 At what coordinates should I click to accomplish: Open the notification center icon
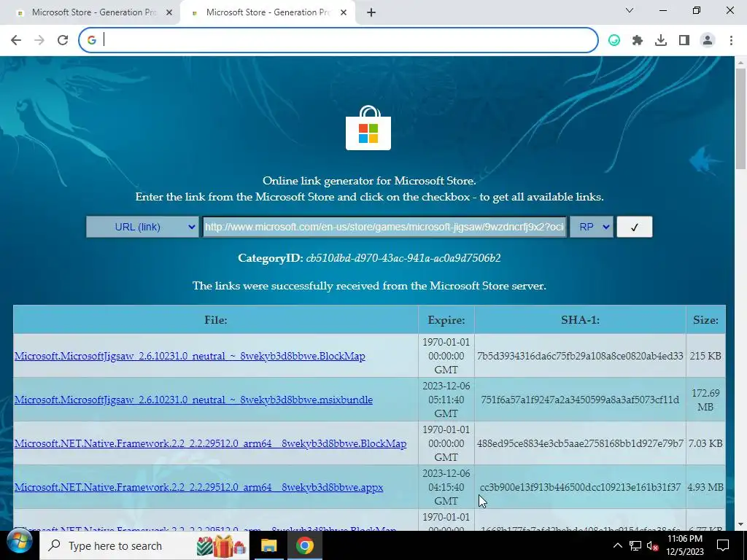click(x=723, y=545)
